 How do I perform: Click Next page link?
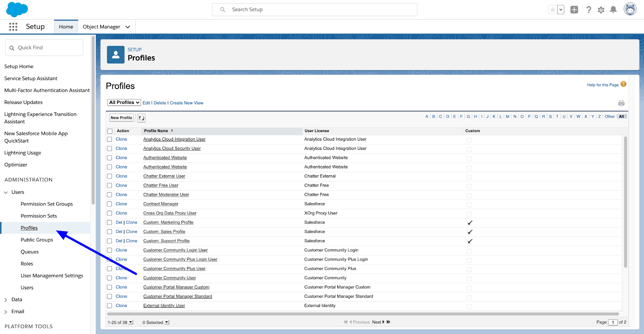[x=376, y=322]
